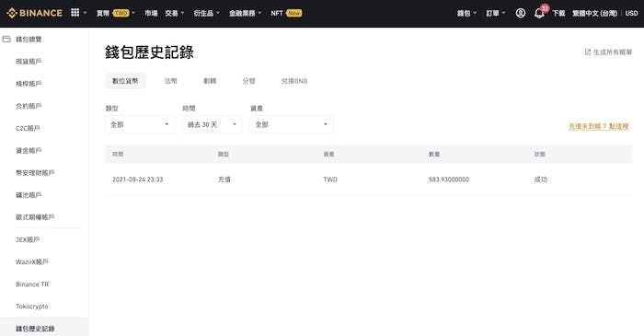
Task: Click the 時間 column header
Action: 118,154
